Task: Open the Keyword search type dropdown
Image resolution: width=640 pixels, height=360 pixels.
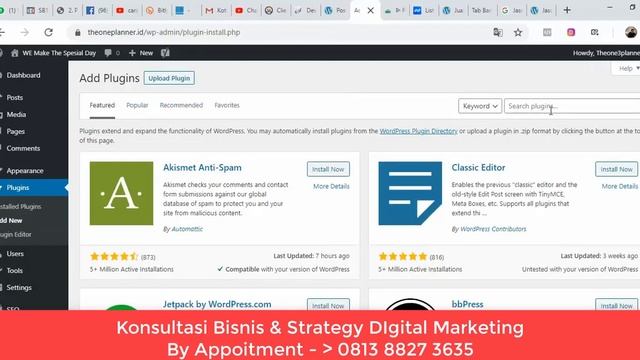Action: [480, 106]
